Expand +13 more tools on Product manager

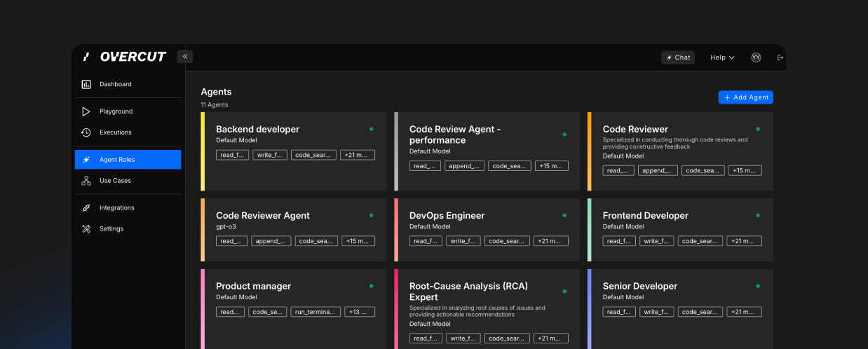tap(360, 312)
